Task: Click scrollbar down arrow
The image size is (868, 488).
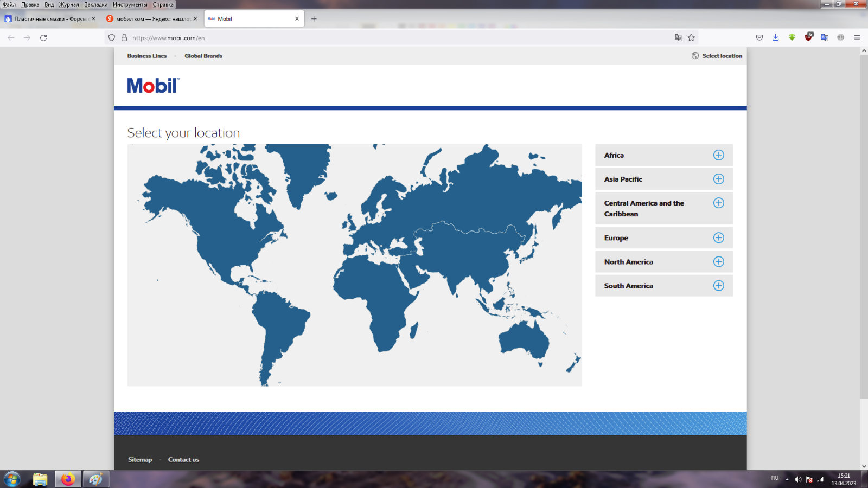Action: 864,466
